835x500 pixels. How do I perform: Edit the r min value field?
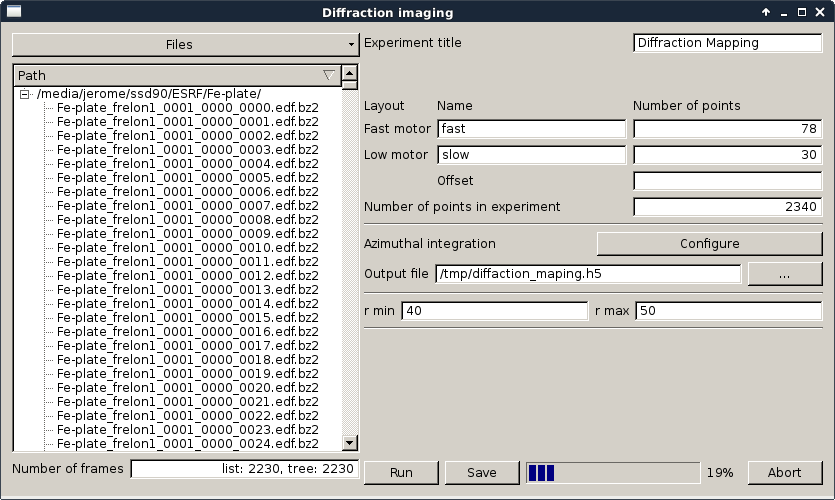coord(494,311)
